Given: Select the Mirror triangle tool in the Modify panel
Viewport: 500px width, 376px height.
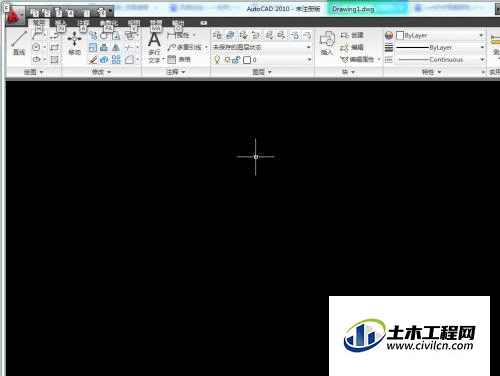Looking at the screenshot, I should coord(116,47).
